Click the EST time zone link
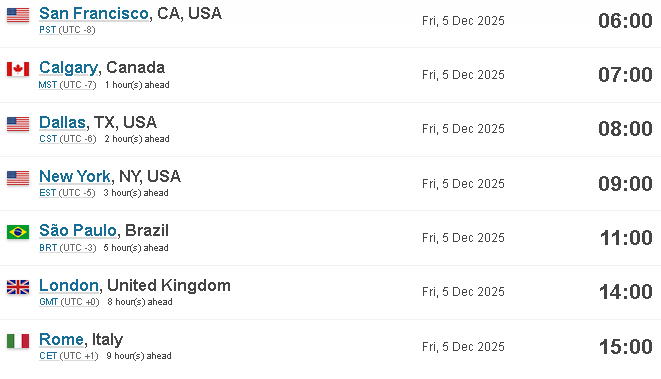 coord(48,193)
